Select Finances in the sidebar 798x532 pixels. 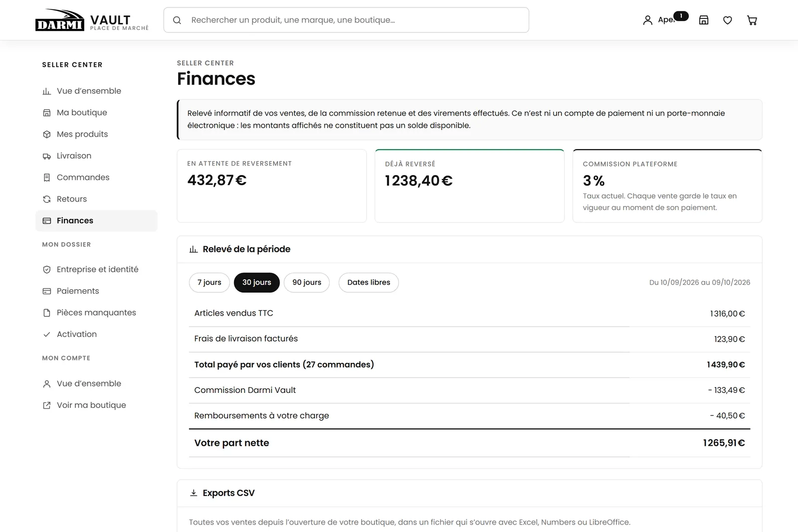[x=96, y=221]
